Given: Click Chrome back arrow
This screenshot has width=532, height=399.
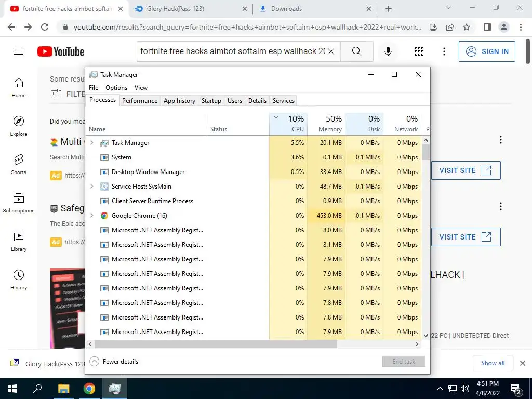Looking at the screenshot, I should 11,27.
